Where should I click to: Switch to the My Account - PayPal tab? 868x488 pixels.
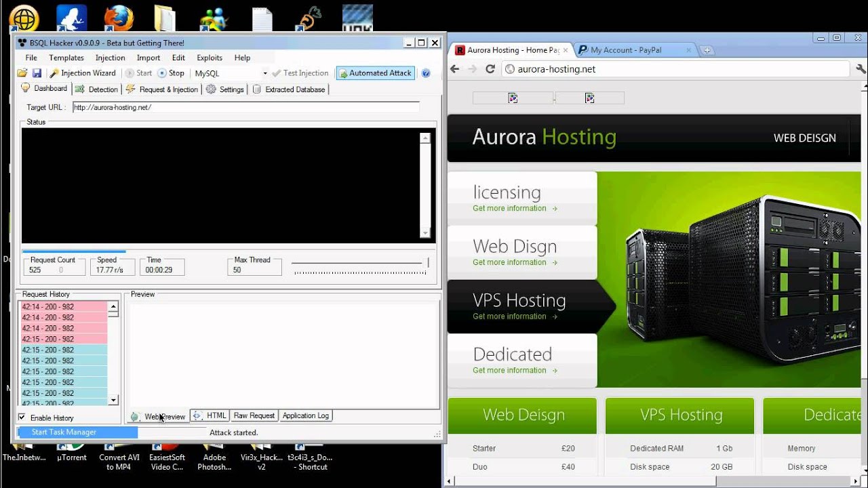pos(634,50)
